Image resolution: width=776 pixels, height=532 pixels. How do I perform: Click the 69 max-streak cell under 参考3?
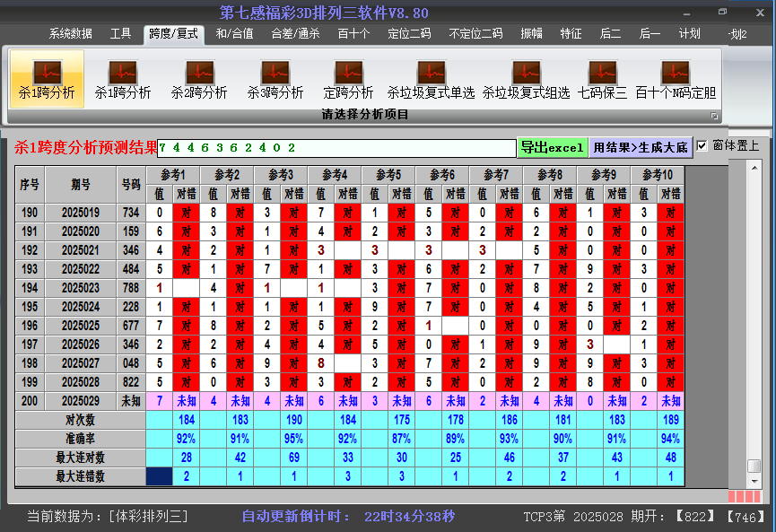294,458
